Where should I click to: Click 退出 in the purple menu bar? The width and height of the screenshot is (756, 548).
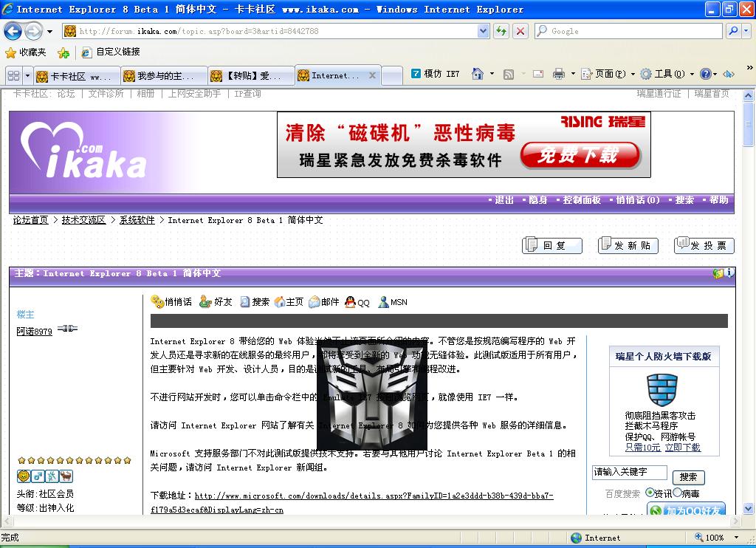[x=504, y=200]
